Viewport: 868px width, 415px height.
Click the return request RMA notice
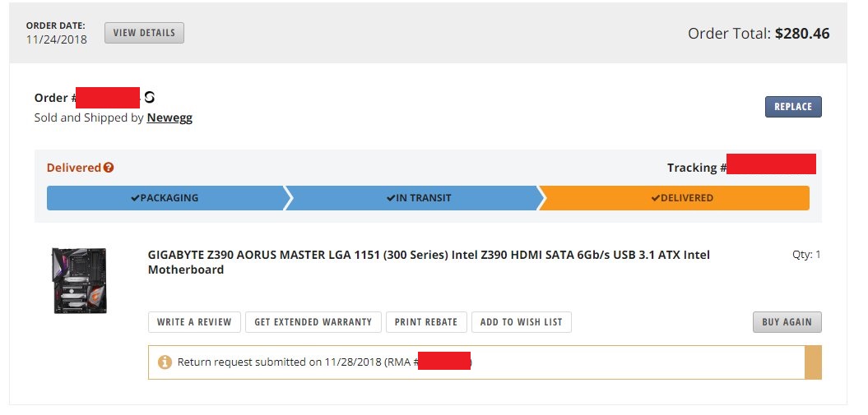tap(476, 362)
